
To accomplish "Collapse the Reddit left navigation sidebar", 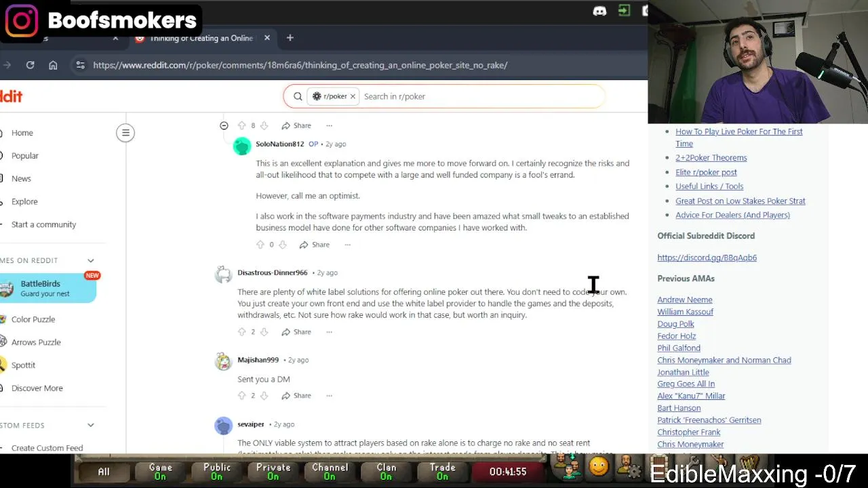I will click(x=125, y=133).
